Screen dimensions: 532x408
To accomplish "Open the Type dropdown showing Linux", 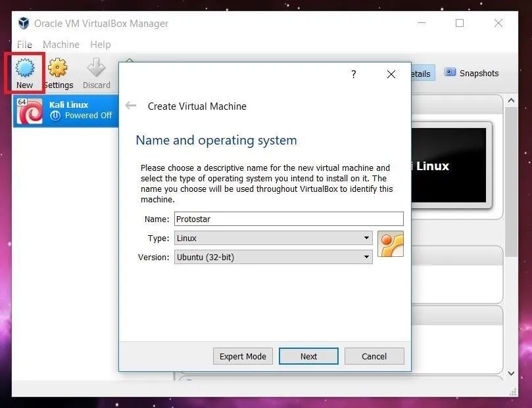I will point(273,238).
